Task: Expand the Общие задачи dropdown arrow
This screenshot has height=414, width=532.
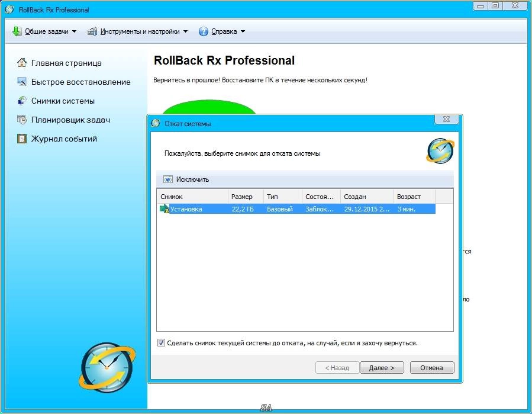Action: pos(75,31)
